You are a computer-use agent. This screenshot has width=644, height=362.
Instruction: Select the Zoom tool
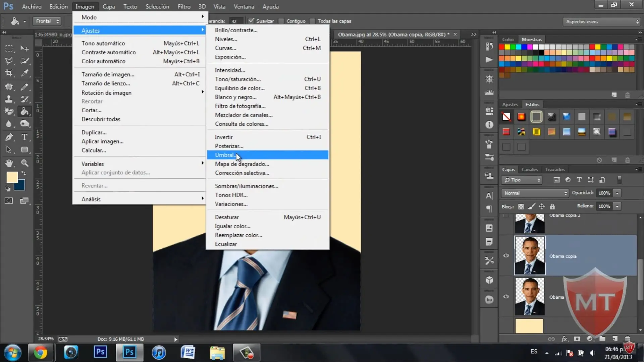click(24, 163)
